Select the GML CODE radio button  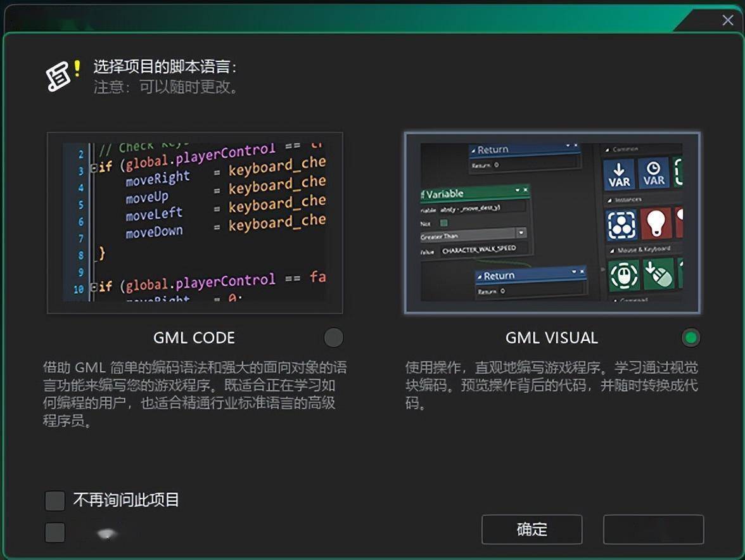coord(333,338)
